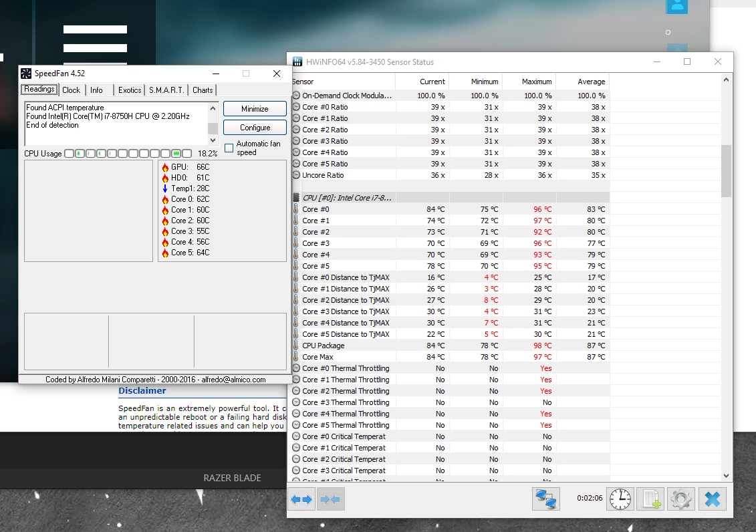Click circle icon beside Core #0 Ratio
The height and width of the screenshot is (532, 756).
tap(297, 107)
